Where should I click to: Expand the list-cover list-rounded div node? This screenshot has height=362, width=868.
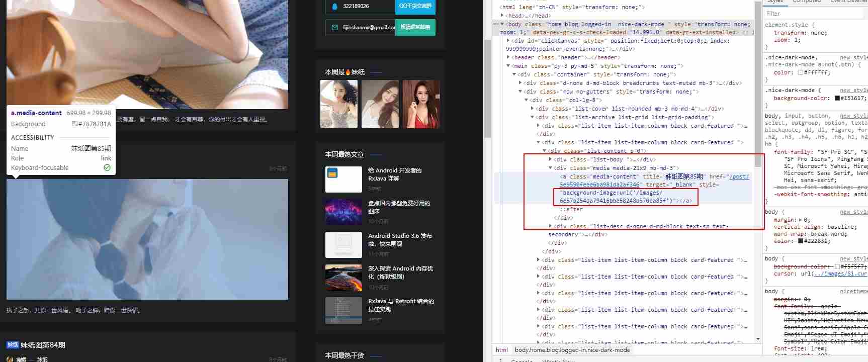pyautogui.click(x=532, y=109)
